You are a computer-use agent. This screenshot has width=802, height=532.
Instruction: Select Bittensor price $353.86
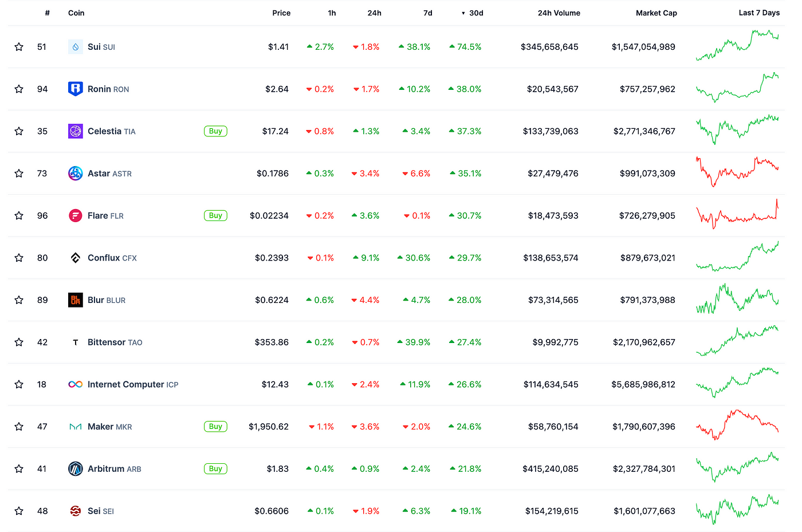coord(272,342)
